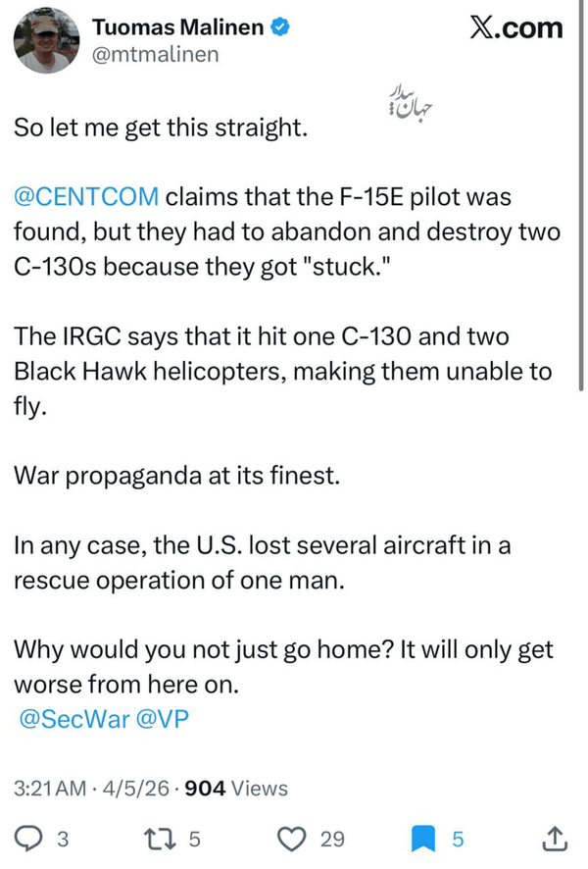Click the X.com logo

(x=516, y=28)
